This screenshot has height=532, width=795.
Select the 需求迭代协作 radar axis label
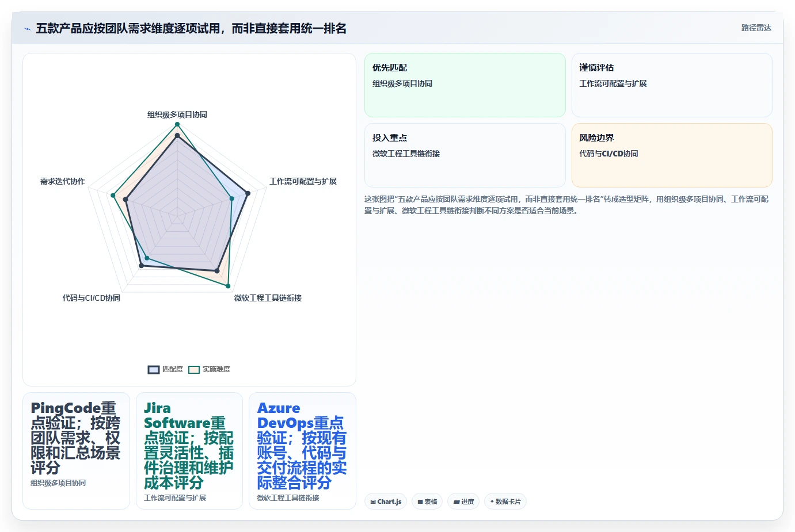pos(63,181)
